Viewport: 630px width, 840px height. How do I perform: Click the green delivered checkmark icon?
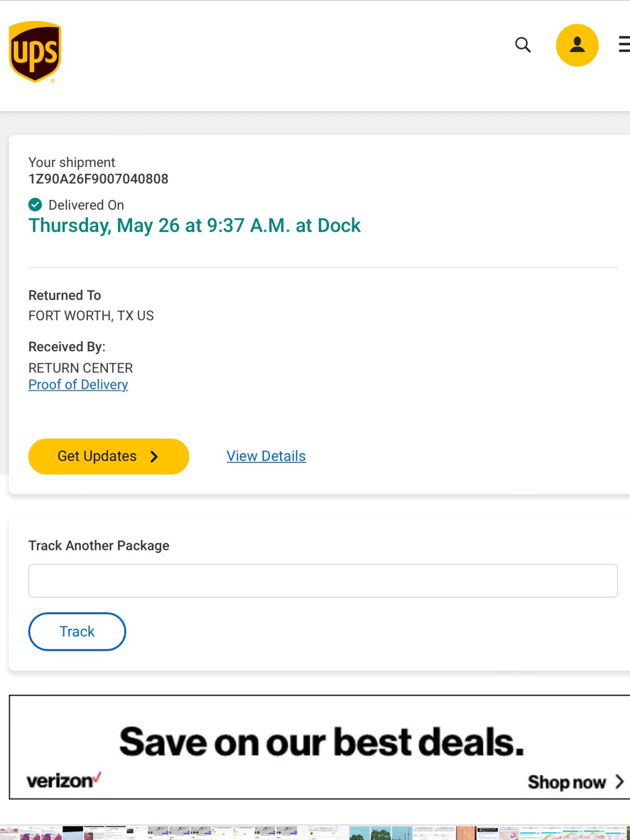pyautogui.click(x=35, y=204)
